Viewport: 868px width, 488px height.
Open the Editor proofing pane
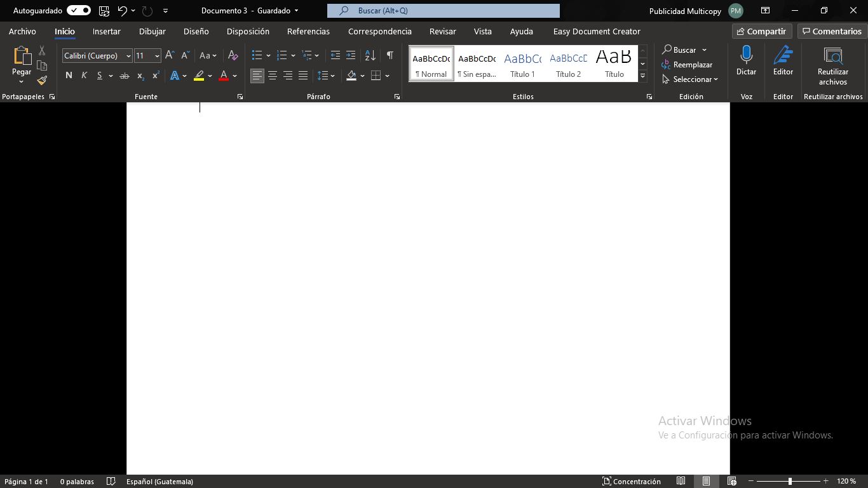[x=783, y=62]
